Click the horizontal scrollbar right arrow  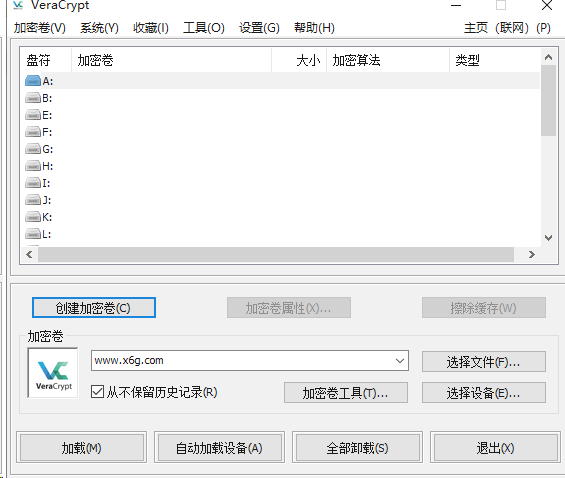click(x=531, y=255)
